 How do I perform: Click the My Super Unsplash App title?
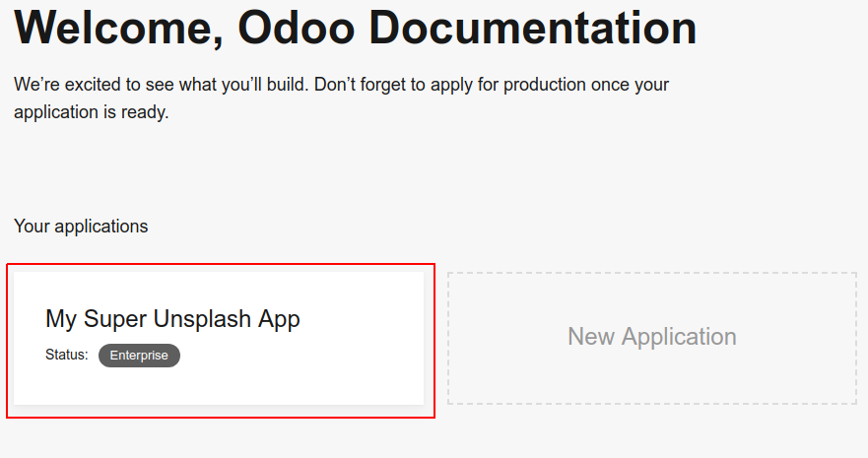point(172,319)
